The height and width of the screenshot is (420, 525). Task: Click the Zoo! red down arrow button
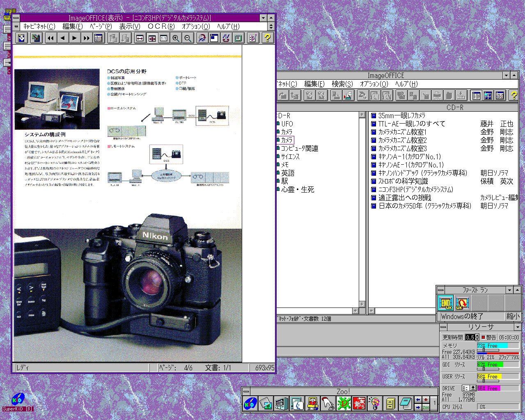pos(426,399)
